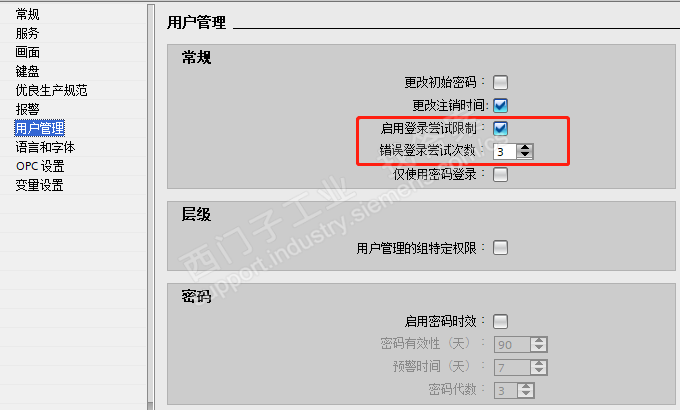Open the 变量设置 entry
The image size is (680, 410).
click(x=39, y=185)
